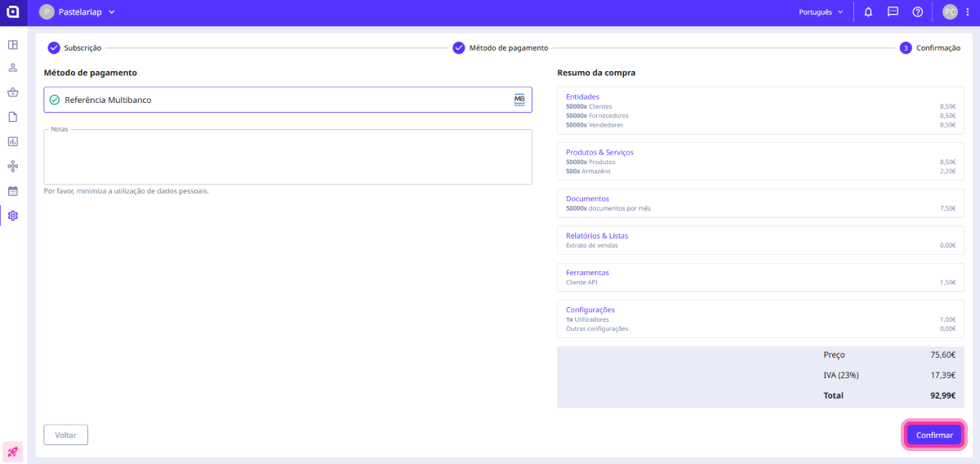This screenshot has width=980, height=464.
Task: Open the bar chart reports sidebar icon
Action: (x=13, y=141)
